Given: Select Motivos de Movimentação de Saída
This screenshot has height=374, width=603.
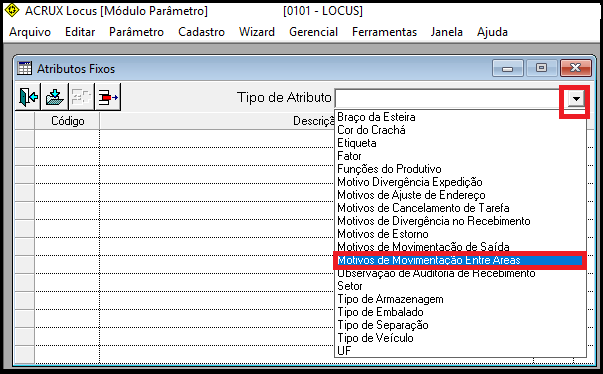Looking at the screenshot, I should coord(460,247).
